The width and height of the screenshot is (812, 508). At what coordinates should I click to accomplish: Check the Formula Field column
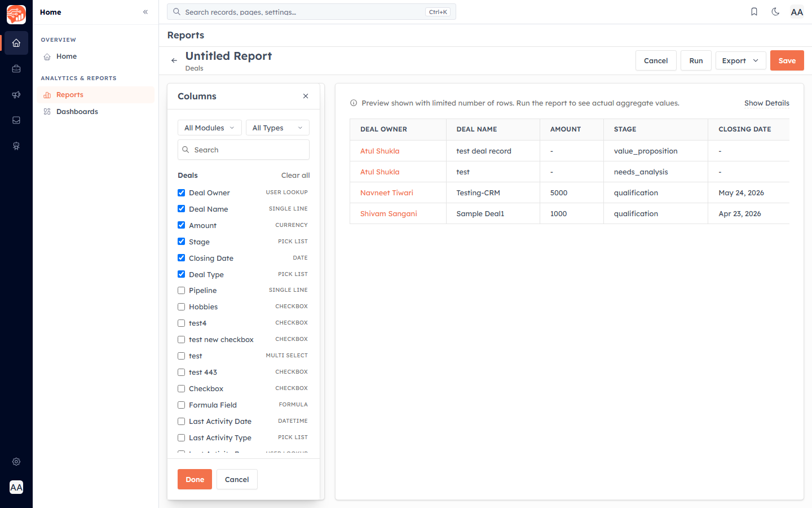pos(181,405)
